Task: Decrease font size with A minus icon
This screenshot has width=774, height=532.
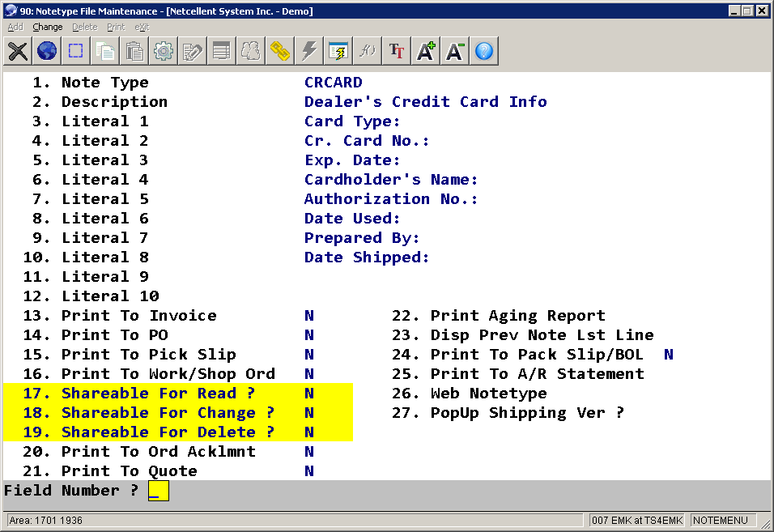Action: (x=455, y=52)
